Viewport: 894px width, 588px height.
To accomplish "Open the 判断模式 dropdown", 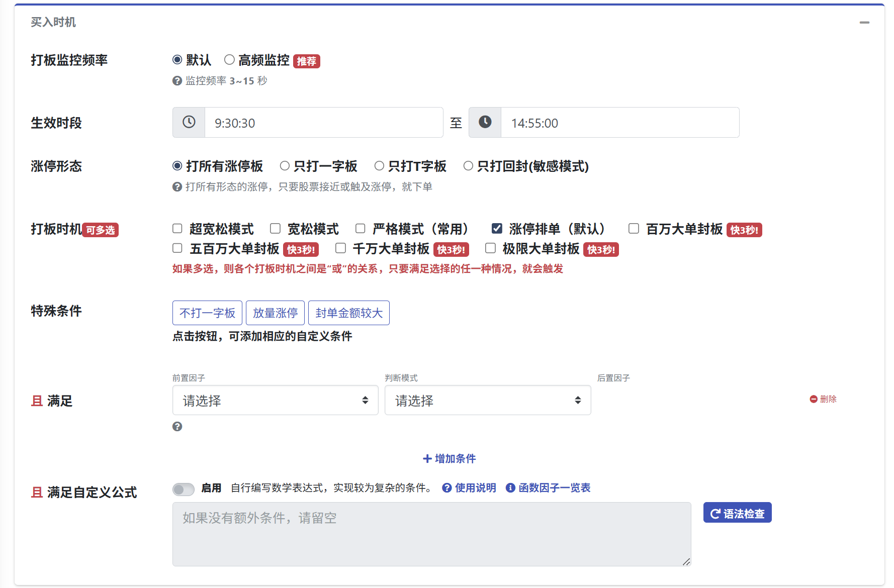I will (x=487, y=400).
